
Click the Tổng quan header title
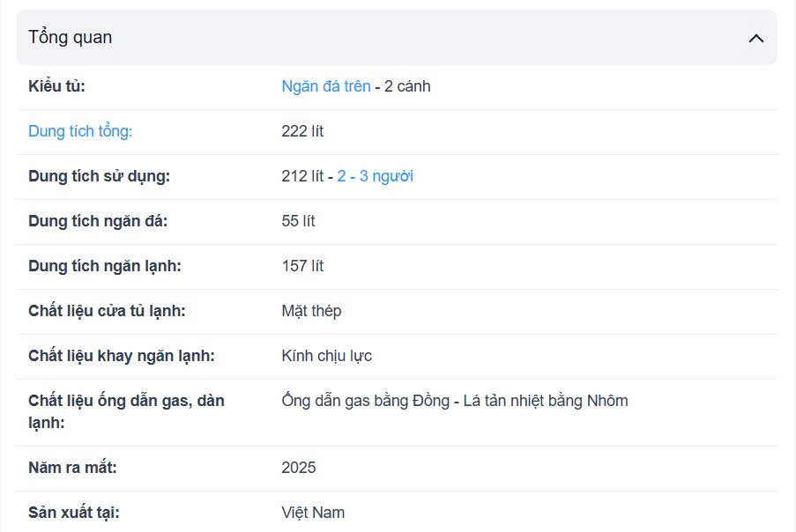[x=71, y=37]
